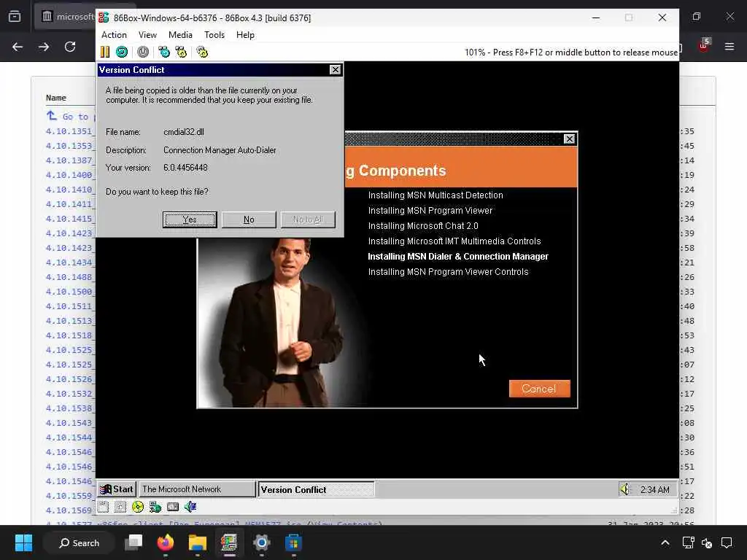Click the gray ACPI shutdown power icon

click(x=143, y=52)
